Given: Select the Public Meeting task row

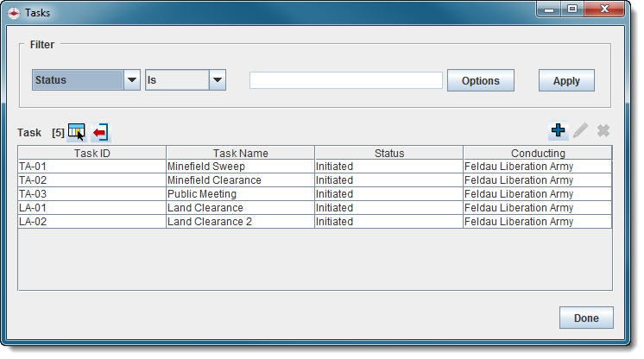Looking at the screenshot, I should (240, 194).
